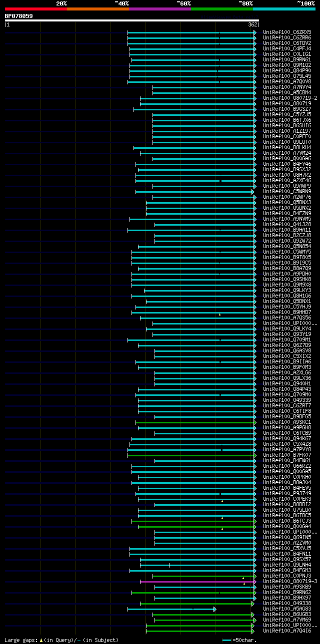Click the UniRef100_B9HA11 label
The image size is (320, 644).
(287, 230)
